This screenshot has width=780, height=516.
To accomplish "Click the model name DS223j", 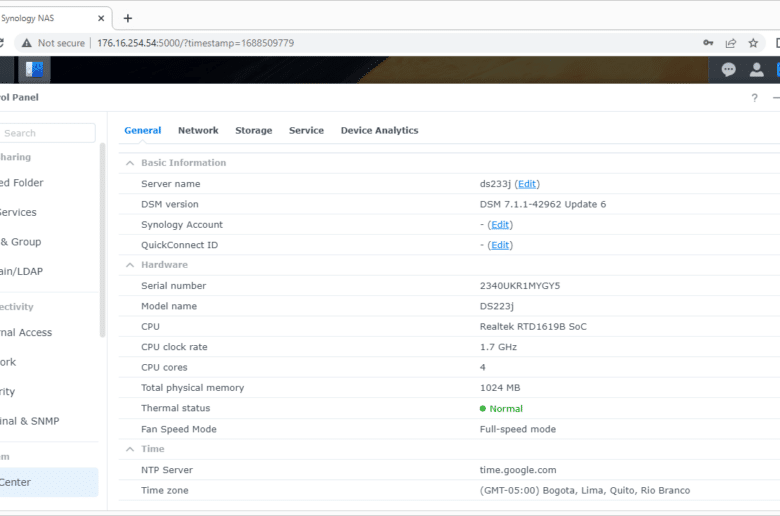I will (496, 306).
